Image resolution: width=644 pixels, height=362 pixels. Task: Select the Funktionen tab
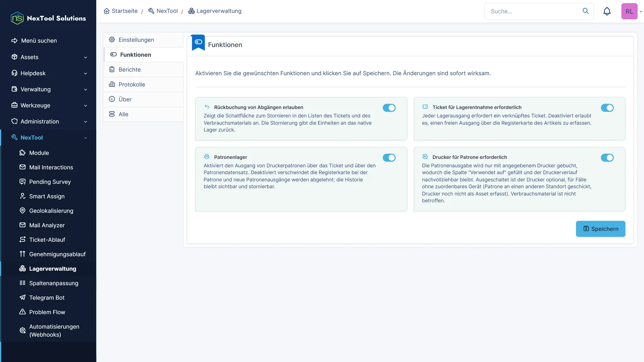(143, 55)
